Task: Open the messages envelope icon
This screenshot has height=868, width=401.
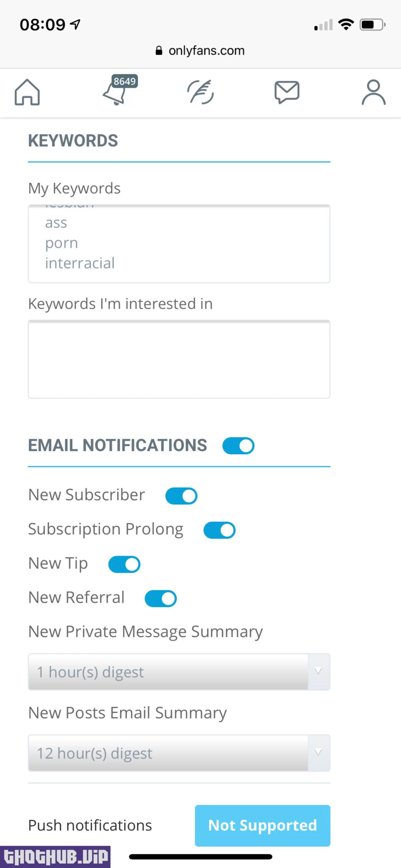Action: [x=287, y=92]
